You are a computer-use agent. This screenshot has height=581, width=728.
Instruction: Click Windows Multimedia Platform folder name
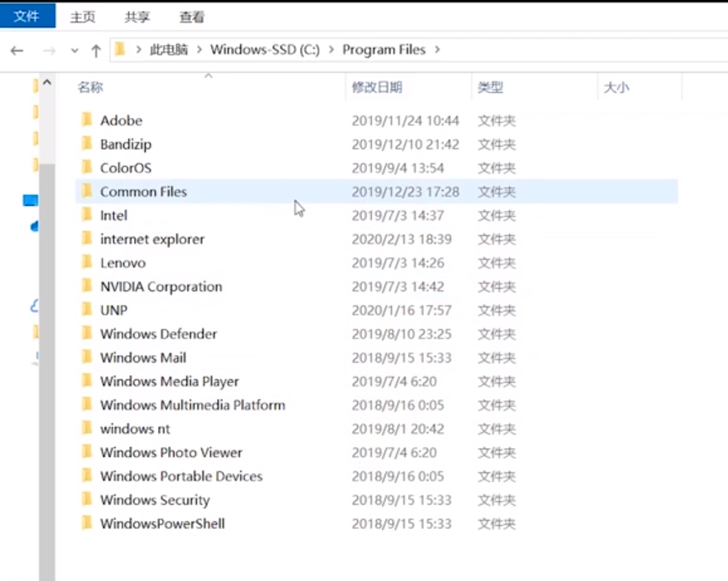(x=193, y=405)
